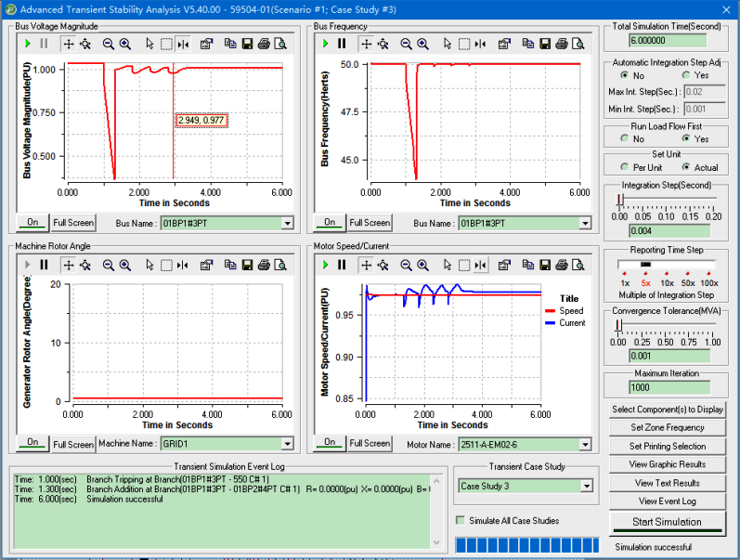The width and height of the screenshot is (740, 560).
Task: Open Bus Name dropdown in Bus Voltage panel
Action: 287,223
